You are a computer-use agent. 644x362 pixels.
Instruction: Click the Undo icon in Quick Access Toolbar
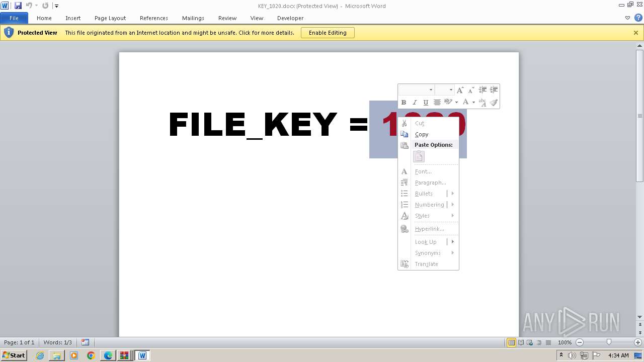pyautogui.click(x=29, y=6)
